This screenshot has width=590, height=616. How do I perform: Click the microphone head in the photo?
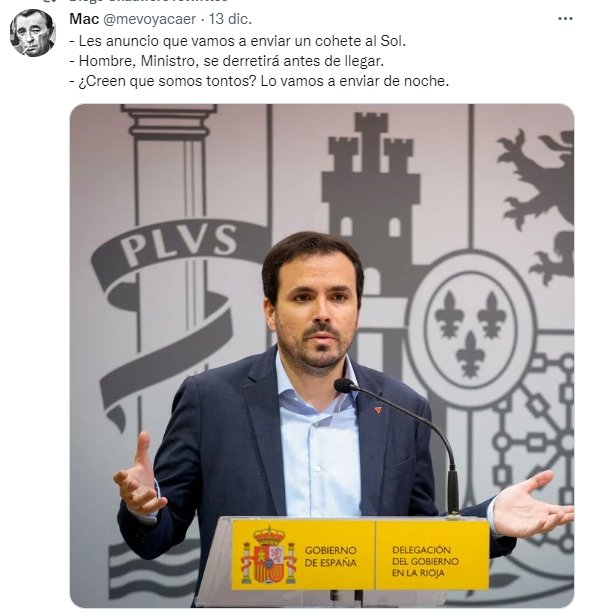pos(345,386)
